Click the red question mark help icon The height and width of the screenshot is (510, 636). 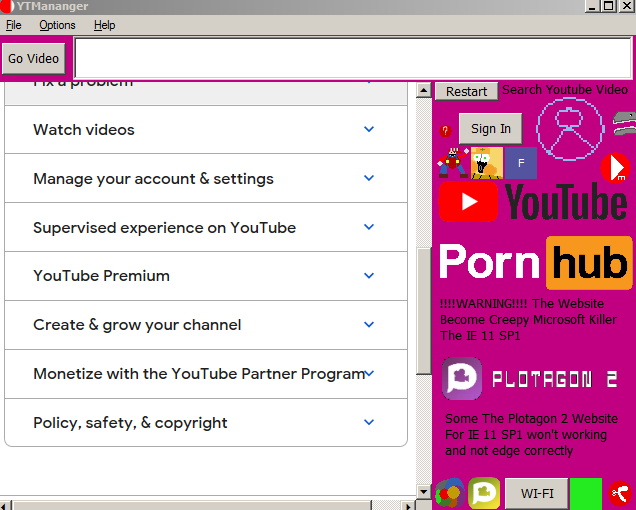point(445,131)
